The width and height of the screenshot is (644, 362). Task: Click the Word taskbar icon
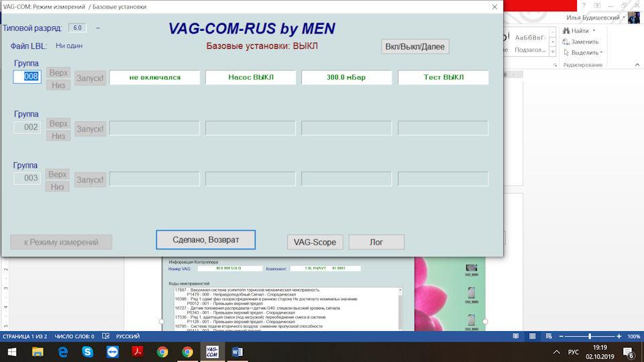237,352
